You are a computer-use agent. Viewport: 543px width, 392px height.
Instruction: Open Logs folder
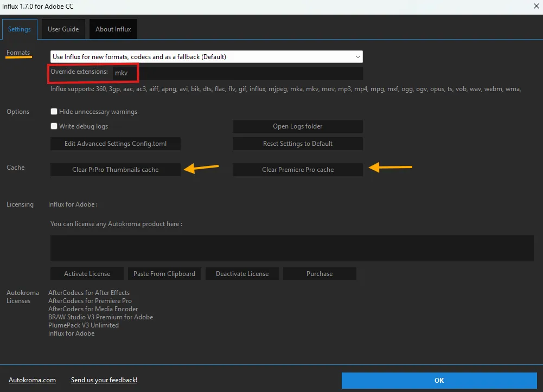click(297, 126)
